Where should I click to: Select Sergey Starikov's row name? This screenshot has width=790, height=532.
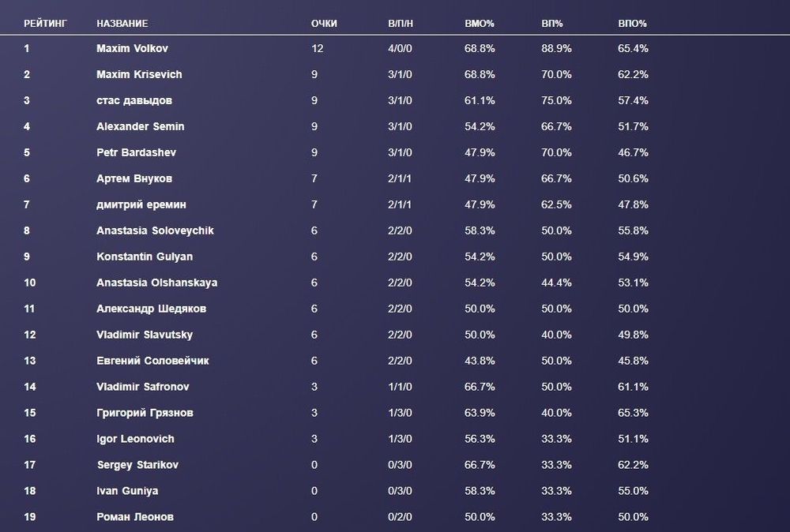pos(137,466)
